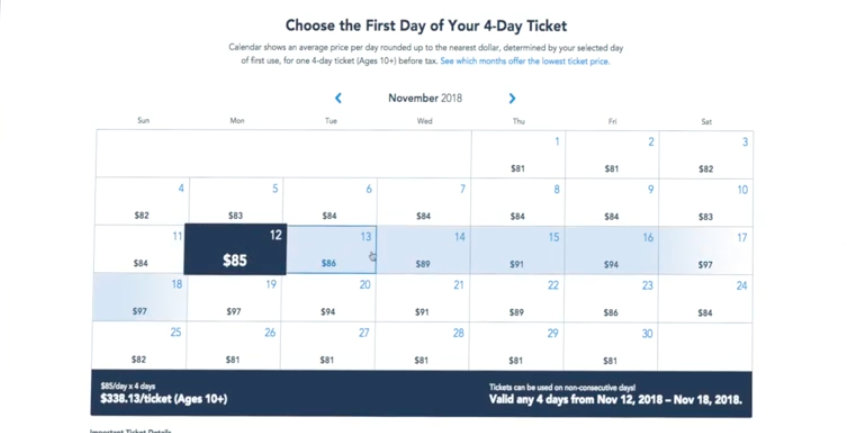Select November 30 at $81
Viewport: 851px width, 433px height.
[x=611, y=345]
